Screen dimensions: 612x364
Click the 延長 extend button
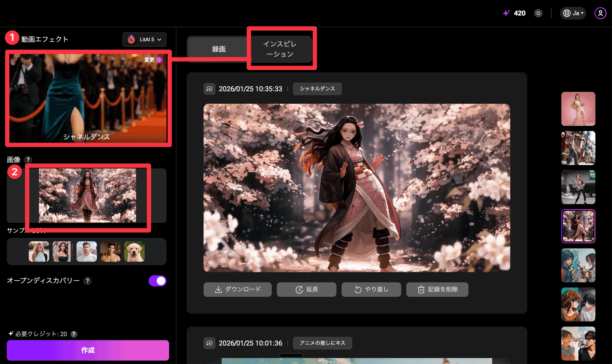(306, 290)
